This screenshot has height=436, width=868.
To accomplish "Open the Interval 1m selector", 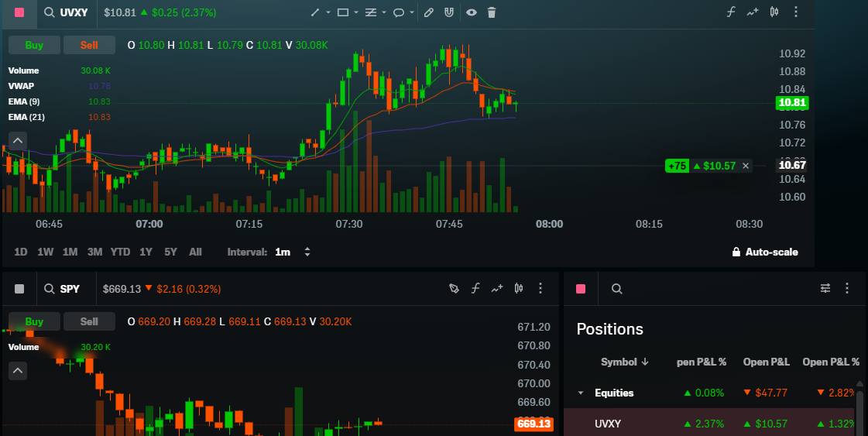I will click(x=283, y=252).
